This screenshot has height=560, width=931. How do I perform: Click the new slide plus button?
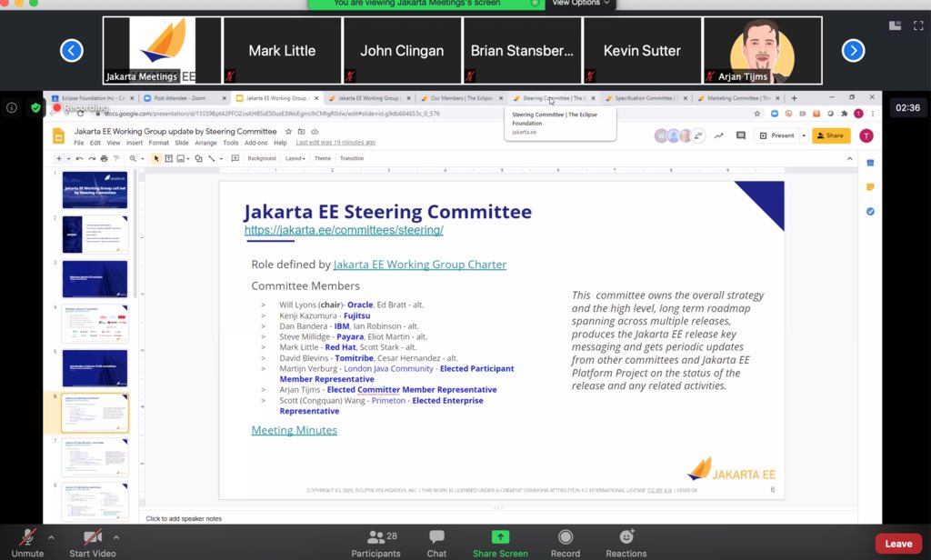coord(59,158)
